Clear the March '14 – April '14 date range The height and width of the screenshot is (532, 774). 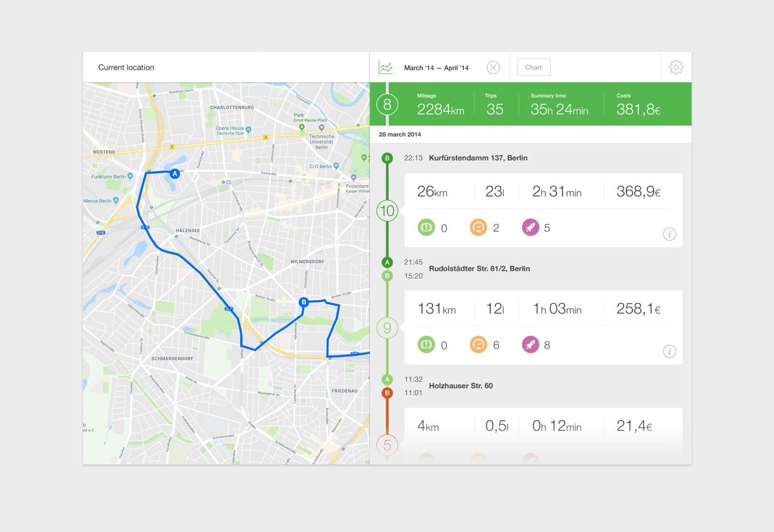coord(493,68)
